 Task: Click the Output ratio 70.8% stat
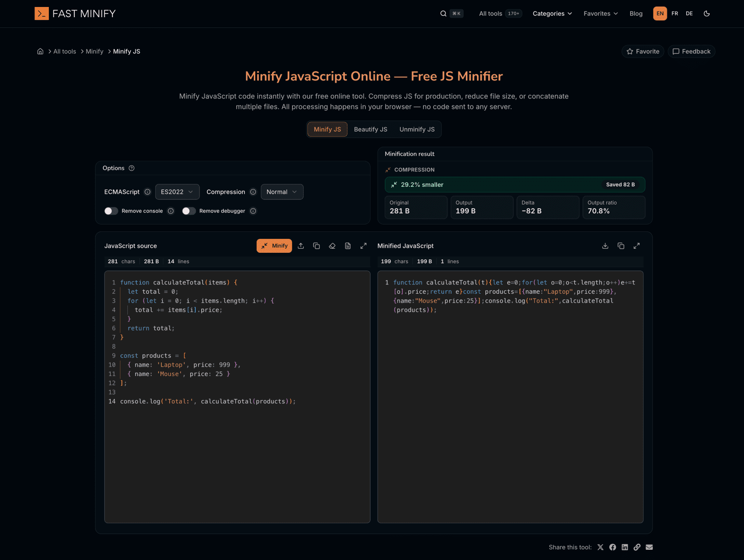click(x=614, y=207)
